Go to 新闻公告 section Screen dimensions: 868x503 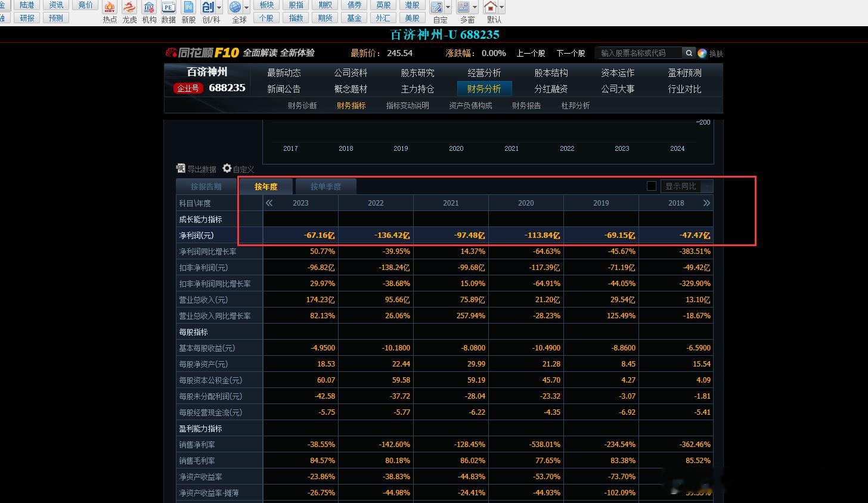pyautogui.click(x=284, y=89)
